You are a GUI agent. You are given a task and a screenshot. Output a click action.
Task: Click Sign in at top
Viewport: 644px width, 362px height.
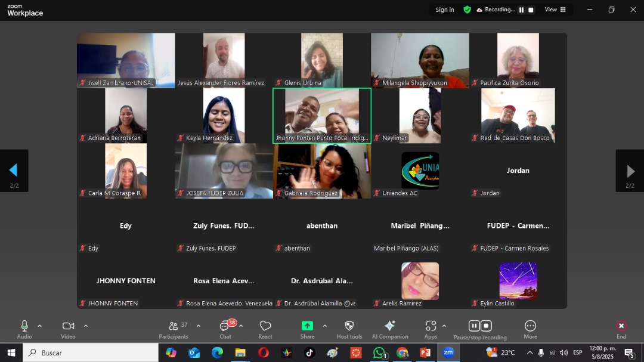[445, 10]
